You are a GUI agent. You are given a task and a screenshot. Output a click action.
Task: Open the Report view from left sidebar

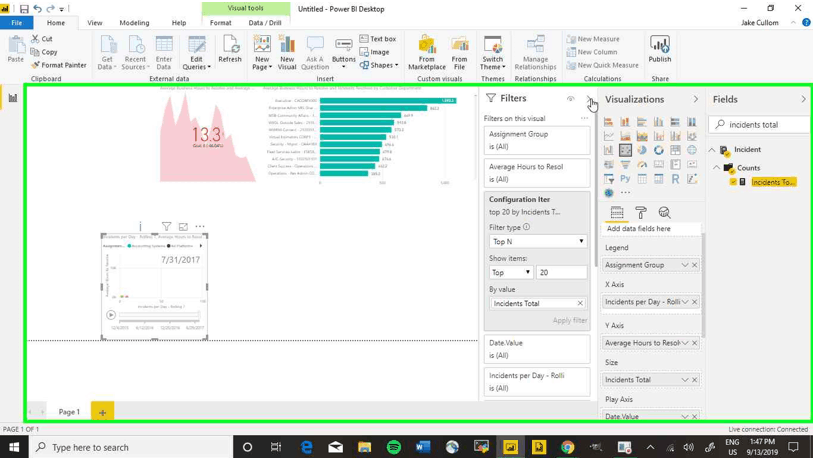12,98
